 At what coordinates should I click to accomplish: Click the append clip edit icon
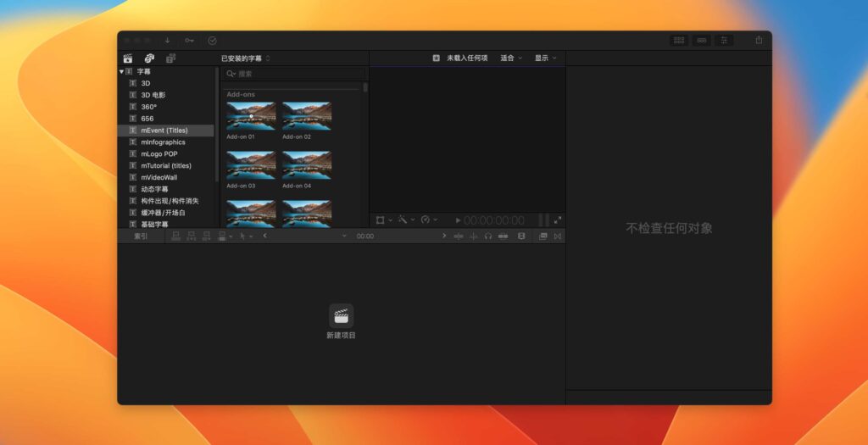pos(207,236)
